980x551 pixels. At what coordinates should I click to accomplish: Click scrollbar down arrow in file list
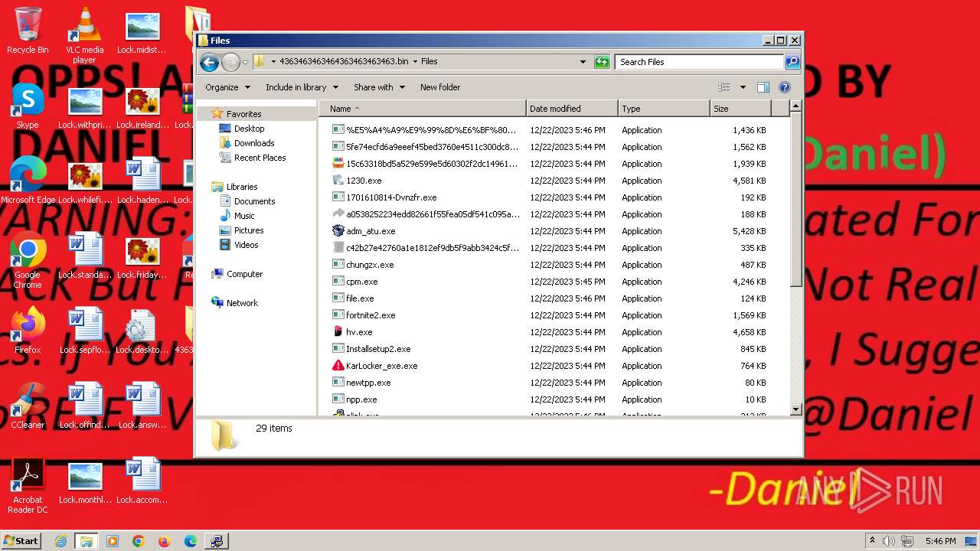(795, 409)
